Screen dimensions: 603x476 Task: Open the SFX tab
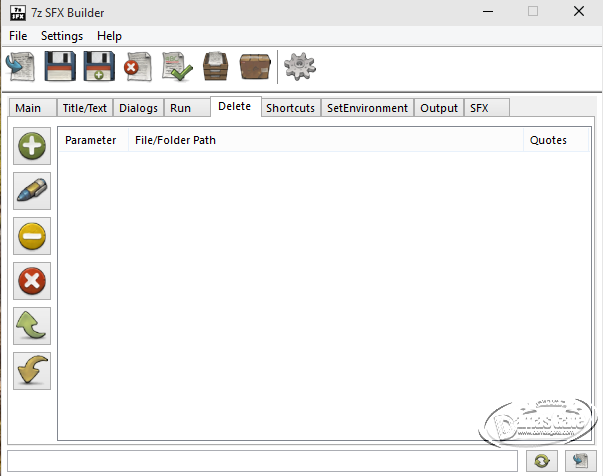click(487, 108)
